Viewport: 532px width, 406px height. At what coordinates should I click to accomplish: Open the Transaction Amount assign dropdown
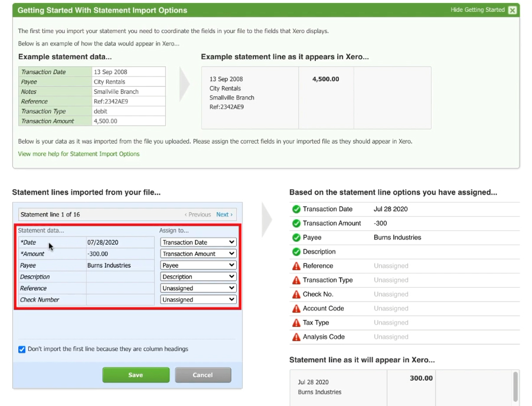coord(198,254)
